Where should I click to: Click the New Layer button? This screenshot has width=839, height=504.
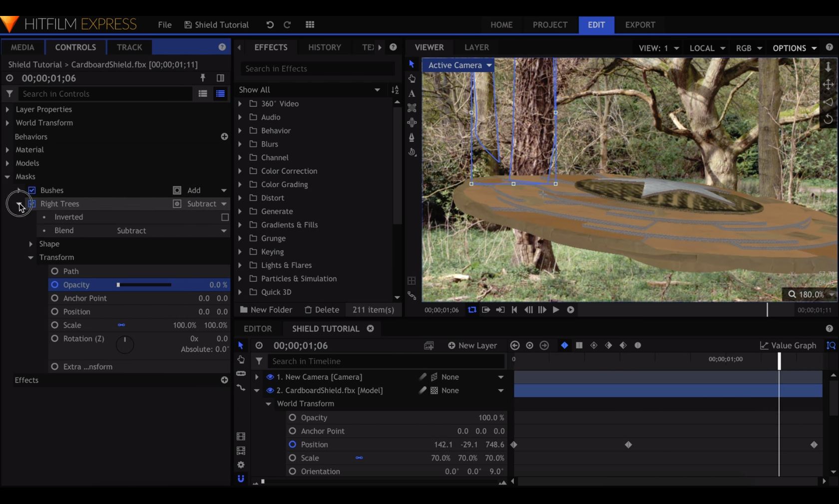click(x=472, y=345)
